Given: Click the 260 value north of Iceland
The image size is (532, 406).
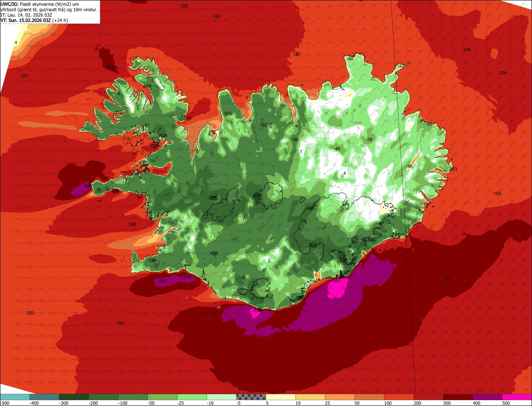Looking at the screenshot, I should [x=216, y=17].
